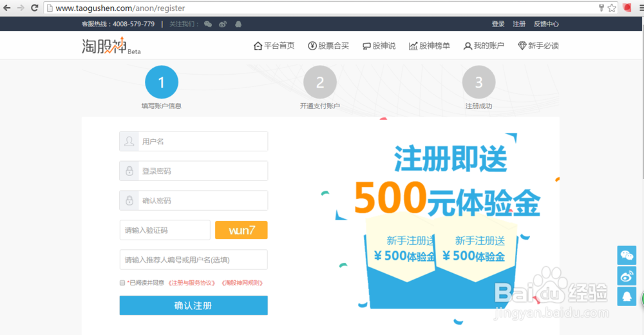Open the Chrome menu icon
The height and width of the screenshot is (335, 644).
click(x=641, y=8)
